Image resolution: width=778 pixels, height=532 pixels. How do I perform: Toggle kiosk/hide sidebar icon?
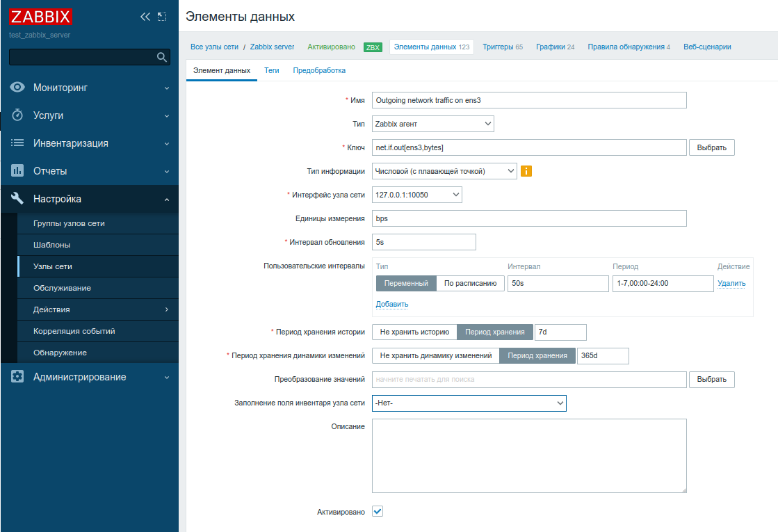(x=162, y=17)
